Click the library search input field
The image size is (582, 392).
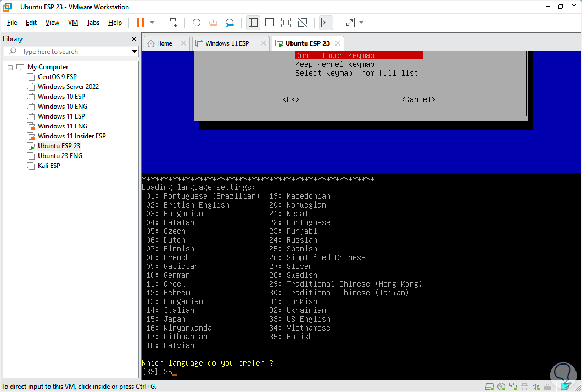tap(70, 52)
